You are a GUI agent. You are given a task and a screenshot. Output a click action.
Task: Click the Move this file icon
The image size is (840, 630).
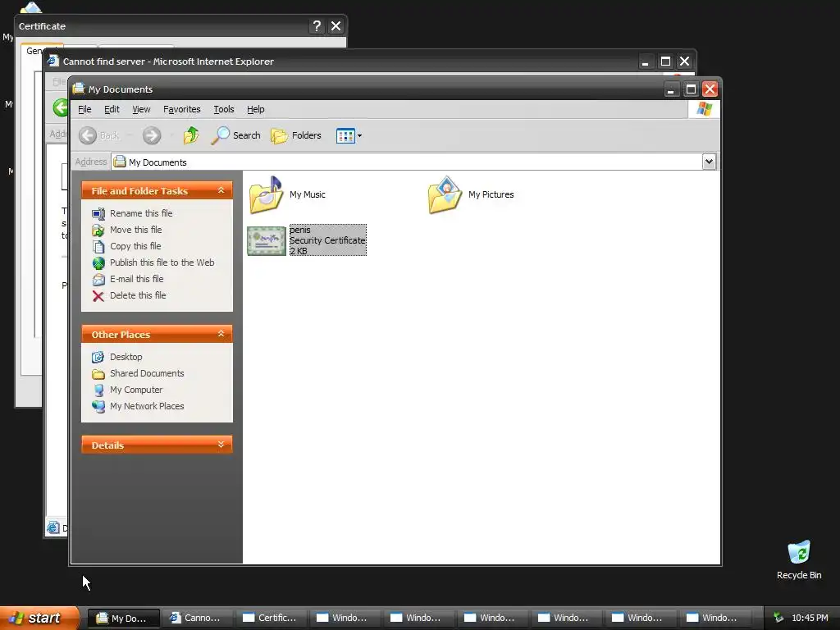pyautogui.click(x=98, y=231)
